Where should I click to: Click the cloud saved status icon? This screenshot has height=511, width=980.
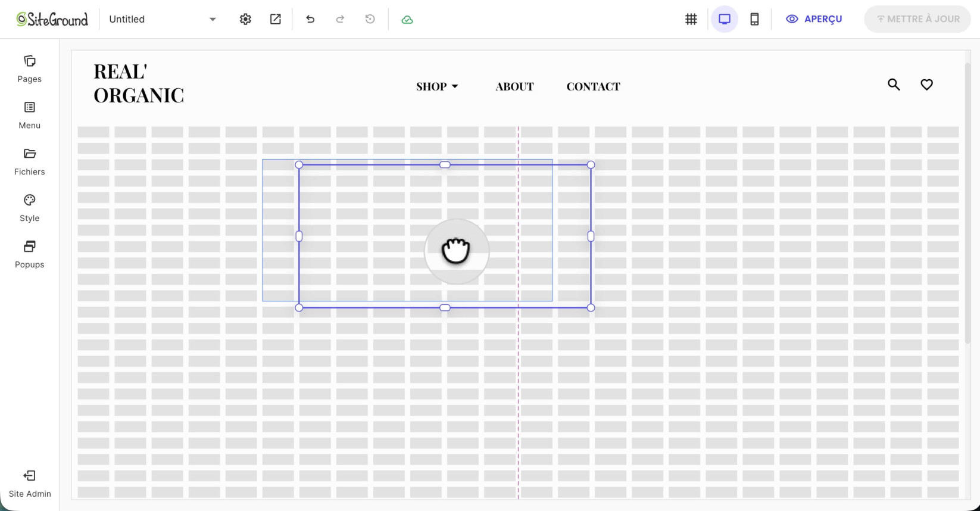click(x=407, y=20)
